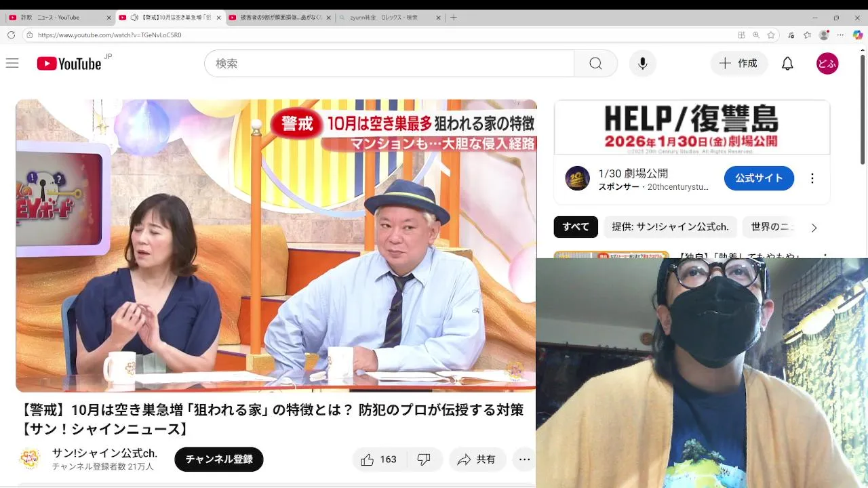This screenshot has width=868, height=488.
Task: Add this page to favorites with star
Action: pos(771,35)
